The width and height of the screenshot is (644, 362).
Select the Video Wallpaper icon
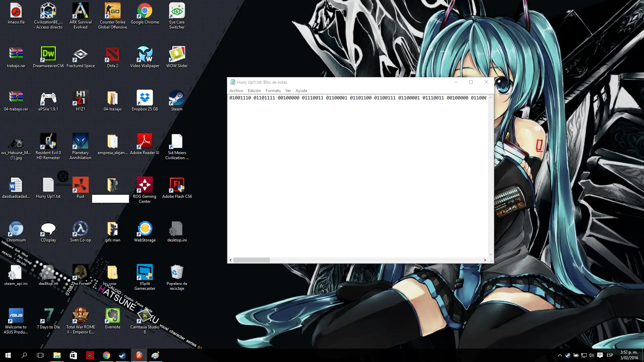click(x=145, y=57)
